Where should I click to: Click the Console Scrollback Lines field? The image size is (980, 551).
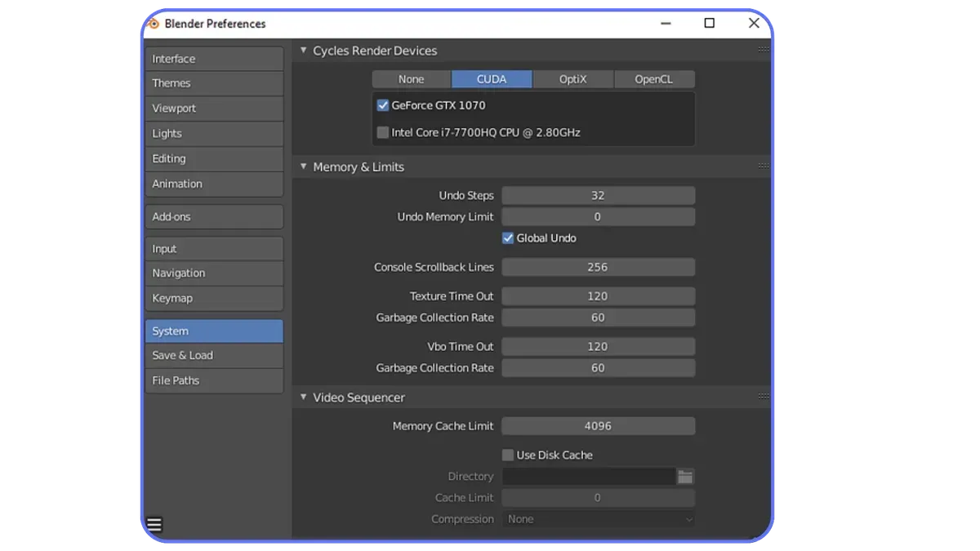pos(599,268)
